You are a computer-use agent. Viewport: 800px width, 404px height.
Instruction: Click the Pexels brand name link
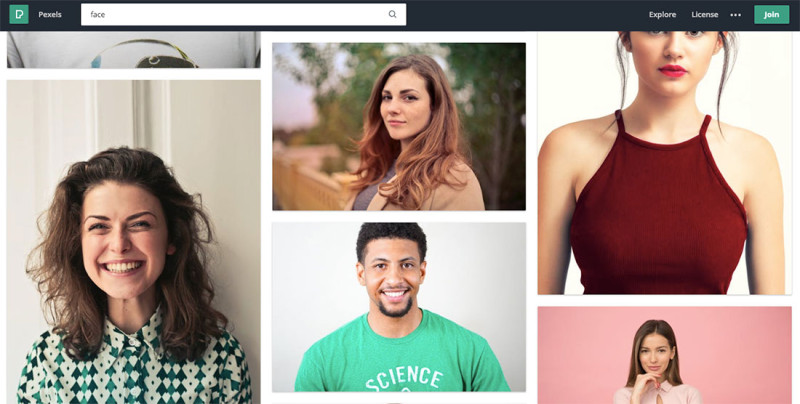[50, 14]
